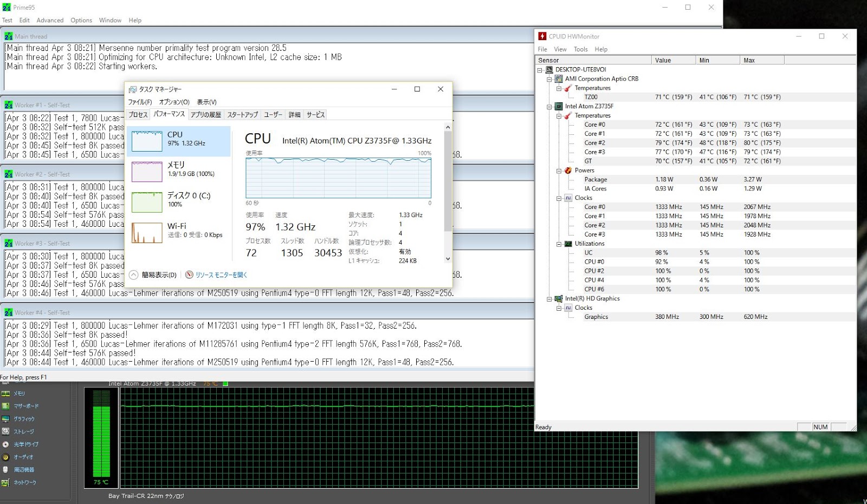Click the CPUID HWMonitor title bar icon
The height and width of the screenshot is (504, 867).
542,36
